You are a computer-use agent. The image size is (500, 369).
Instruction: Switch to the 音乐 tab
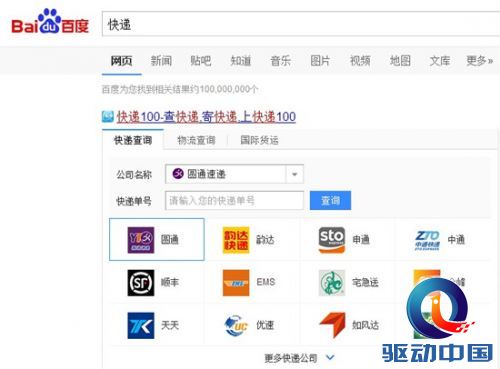click(x=280, y=61)
